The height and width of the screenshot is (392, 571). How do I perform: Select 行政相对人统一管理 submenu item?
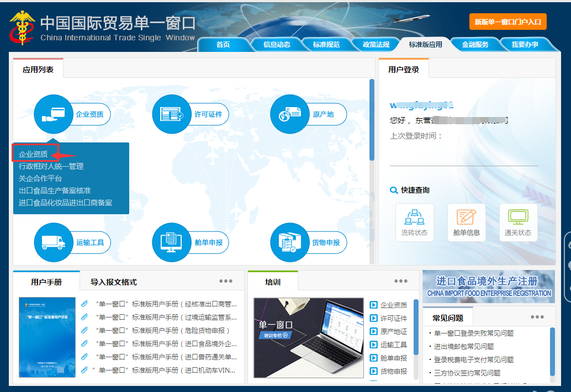[x=51, y=166]
